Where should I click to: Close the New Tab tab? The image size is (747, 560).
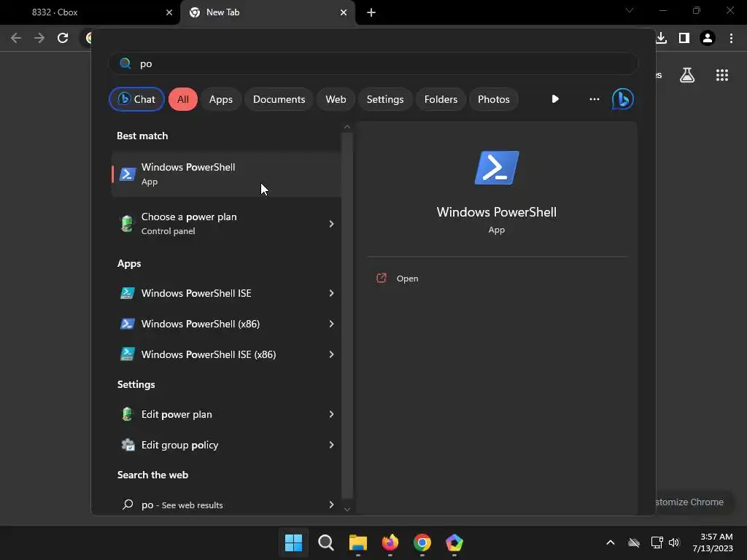point(344,12)
